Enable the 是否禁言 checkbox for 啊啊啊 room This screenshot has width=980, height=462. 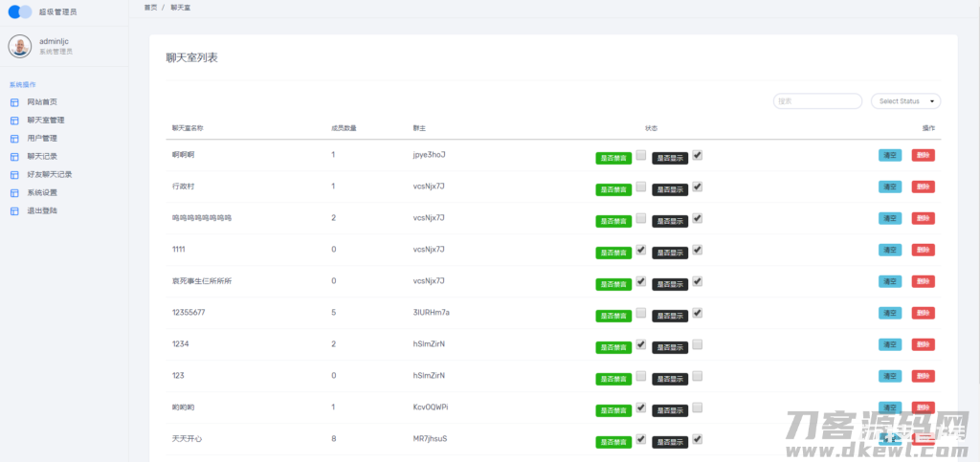[640, 155]
